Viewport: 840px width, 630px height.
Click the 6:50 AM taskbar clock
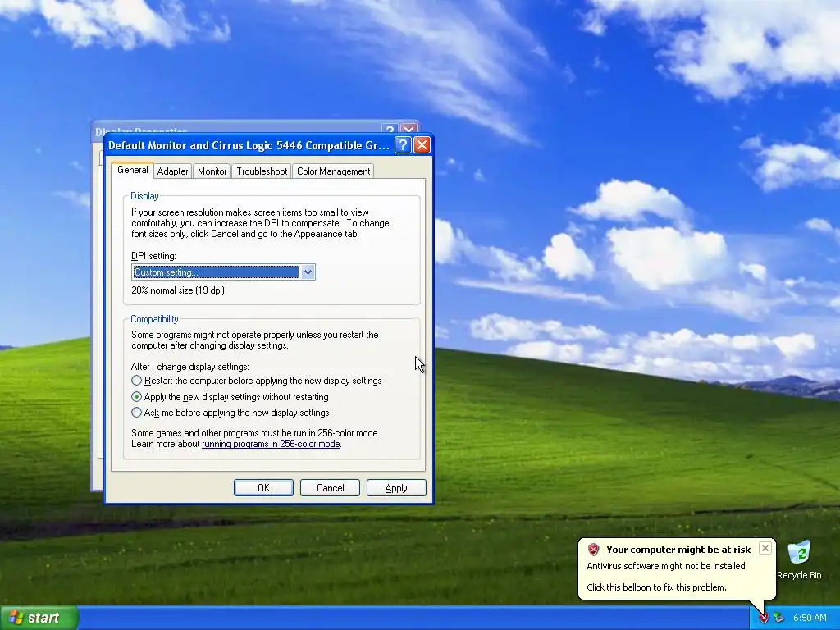[x=810, y=618]
